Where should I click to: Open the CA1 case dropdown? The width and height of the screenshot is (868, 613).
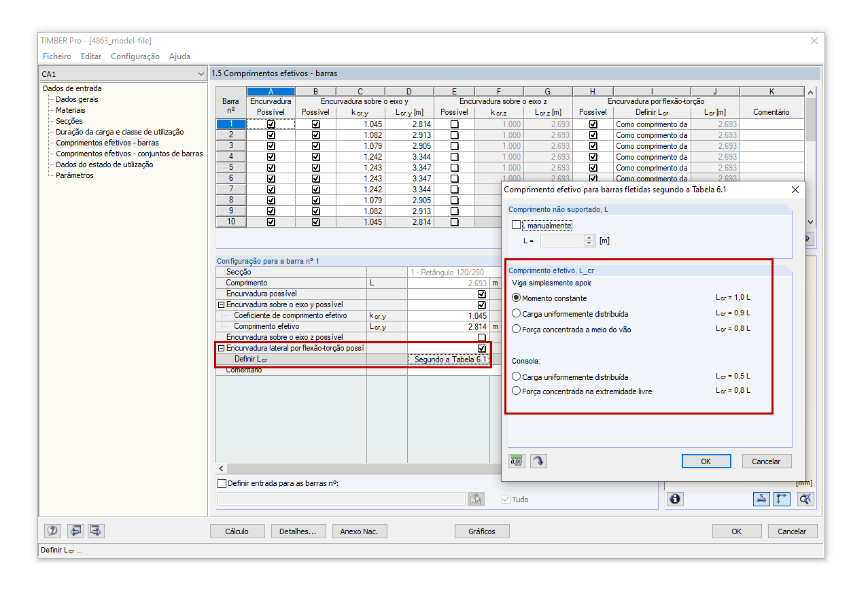pos(201,73)
